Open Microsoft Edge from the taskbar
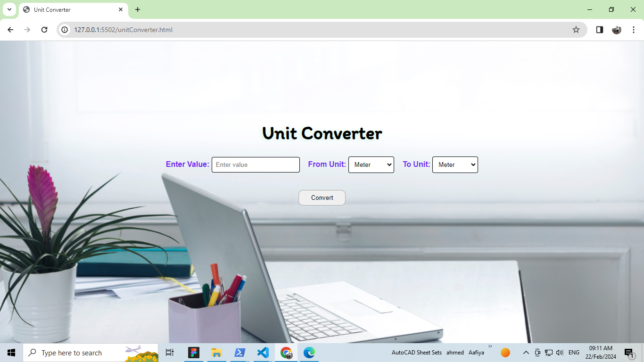 309,352
